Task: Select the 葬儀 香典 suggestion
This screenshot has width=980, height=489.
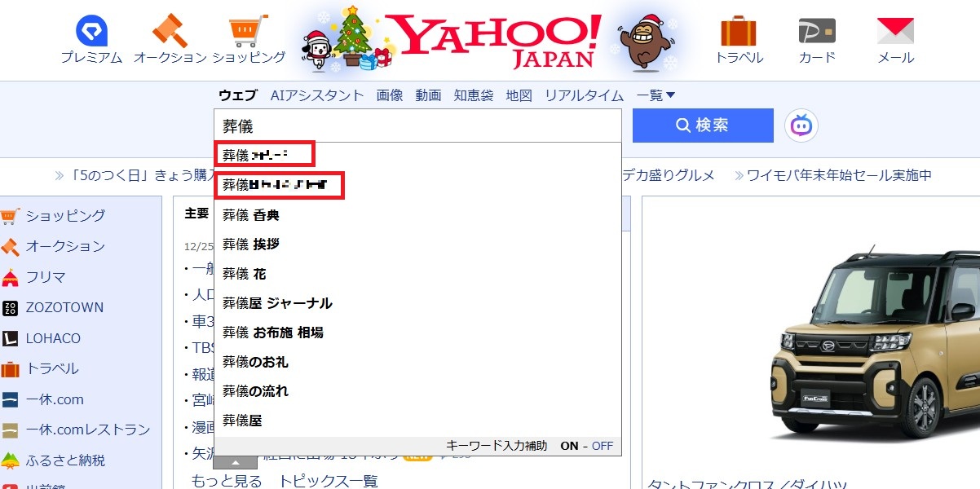Action: (250, 214)
